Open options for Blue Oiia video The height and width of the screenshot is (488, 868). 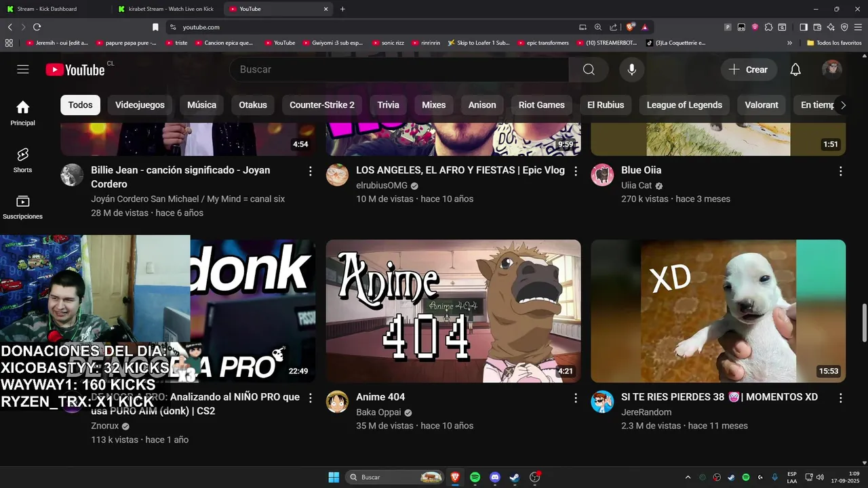pos(841,171)
